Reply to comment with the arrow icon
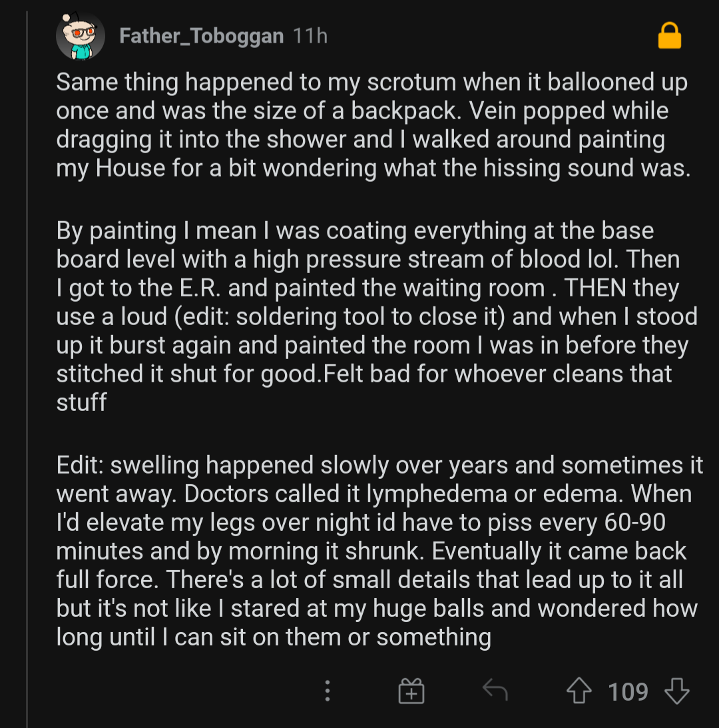The width and height of the screenshot is (719, 728). [x=495, y=691]
